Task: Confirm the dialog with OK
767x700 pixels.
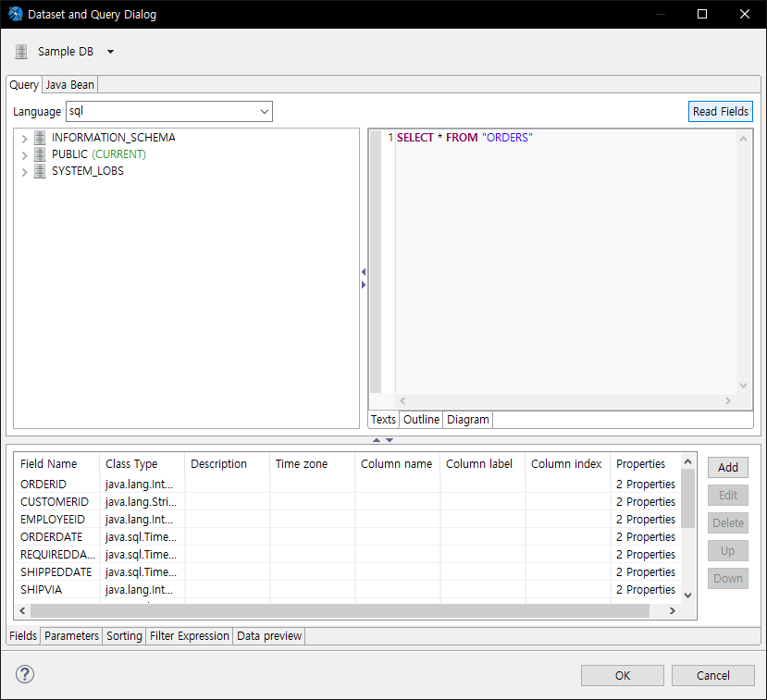Action: 623,676
